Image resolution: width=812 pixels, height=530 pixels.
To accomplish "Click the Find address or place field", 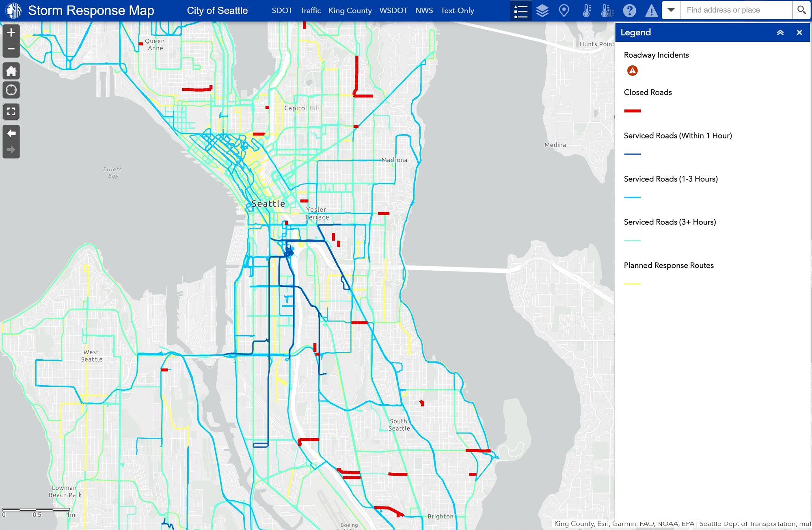I will click(736, 10).
